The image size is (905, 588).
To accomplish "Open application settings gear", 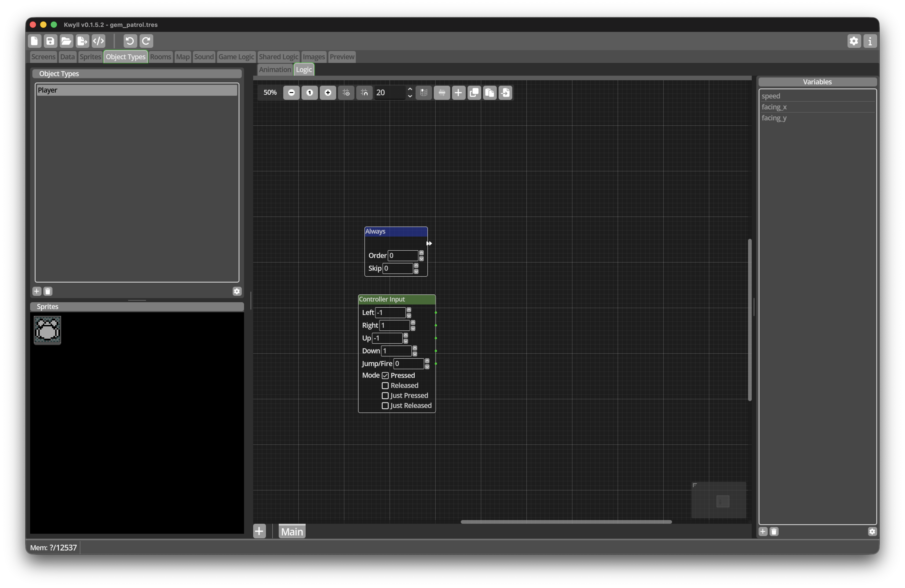I will point(854,41).
